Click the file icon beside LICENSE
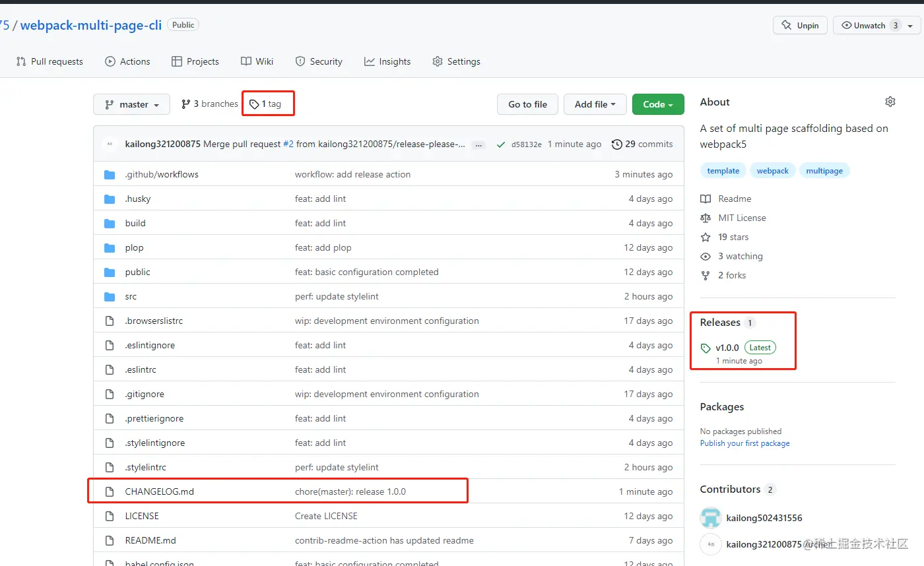924x566 pixels. click(110, 516)
